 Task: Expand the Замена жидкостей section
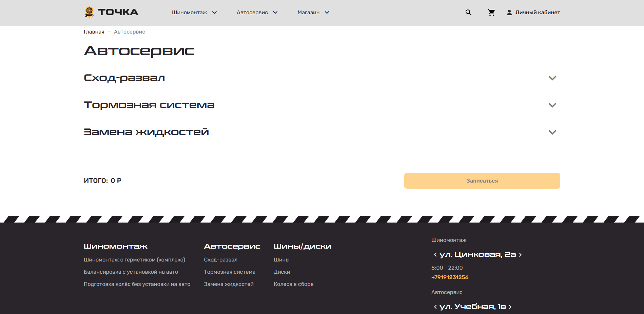point(552,132)
